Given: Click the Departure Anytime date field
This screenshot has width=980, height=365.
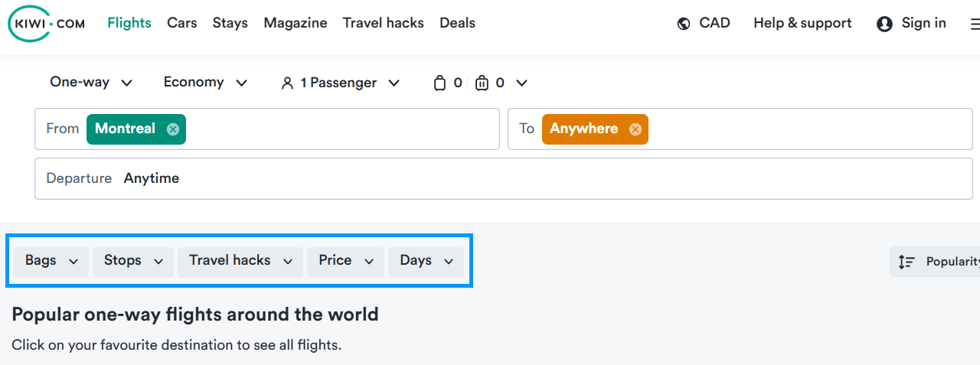Looking at the screenshot, I should 504,178.
